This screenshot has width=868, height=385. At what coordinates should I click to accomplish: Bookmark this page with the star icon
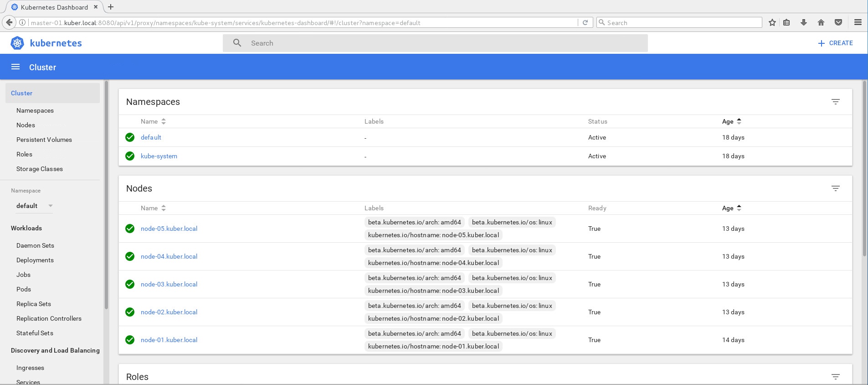(x=772, y=22)
